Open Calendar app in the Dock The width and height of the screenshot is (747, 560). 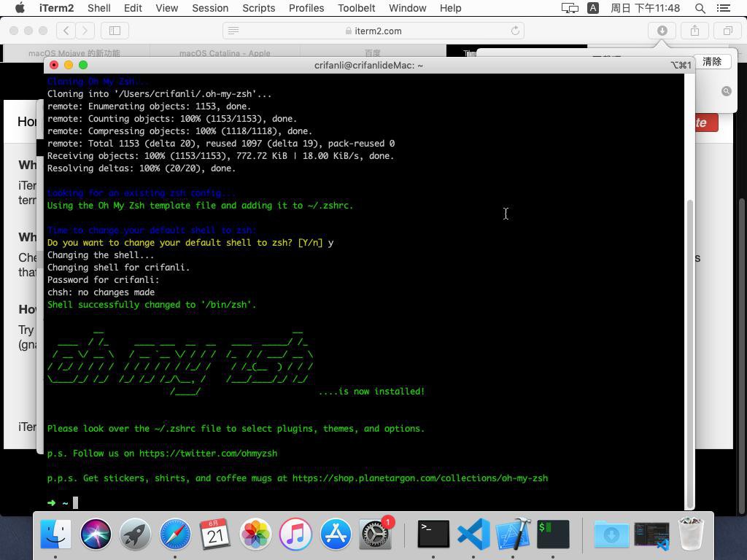215,534
